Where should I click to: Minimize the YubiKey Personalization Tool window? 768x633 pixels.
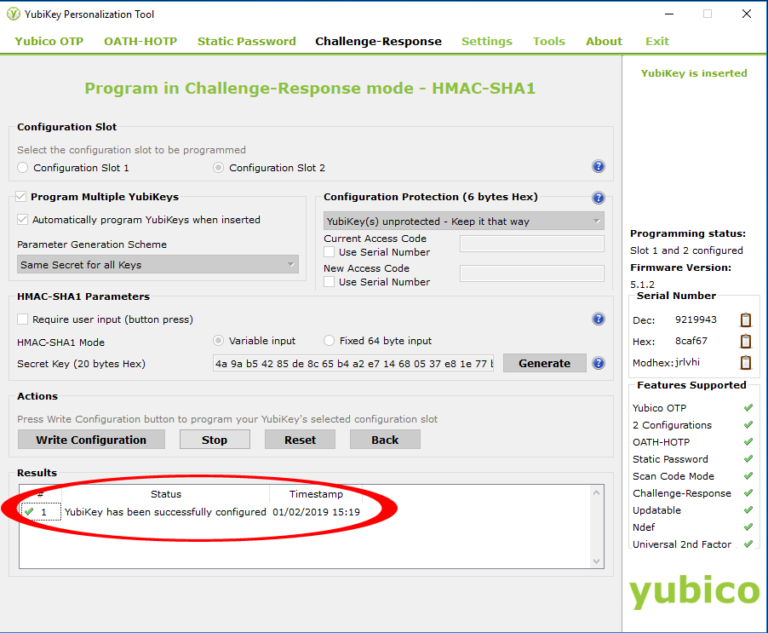[x=669, y=14]
